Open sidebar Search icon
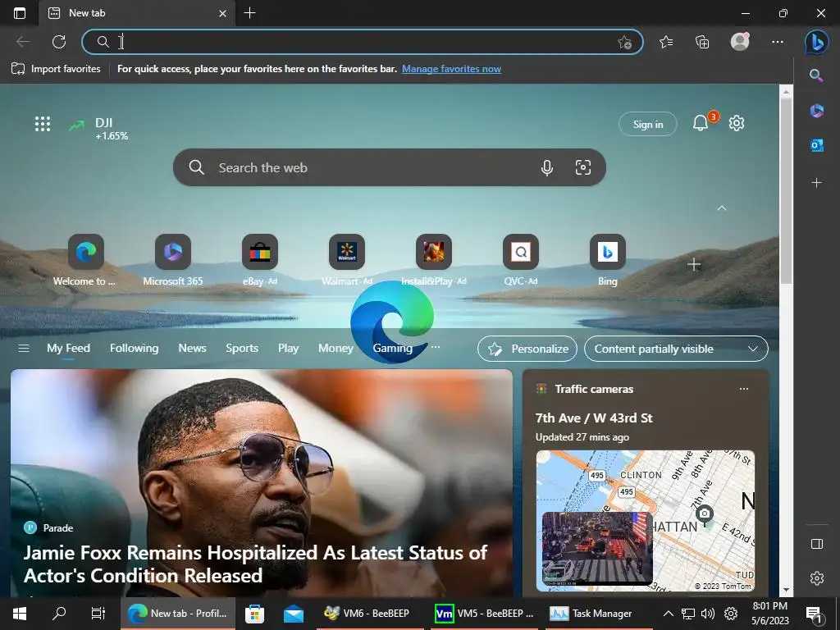 pos(816,75)
